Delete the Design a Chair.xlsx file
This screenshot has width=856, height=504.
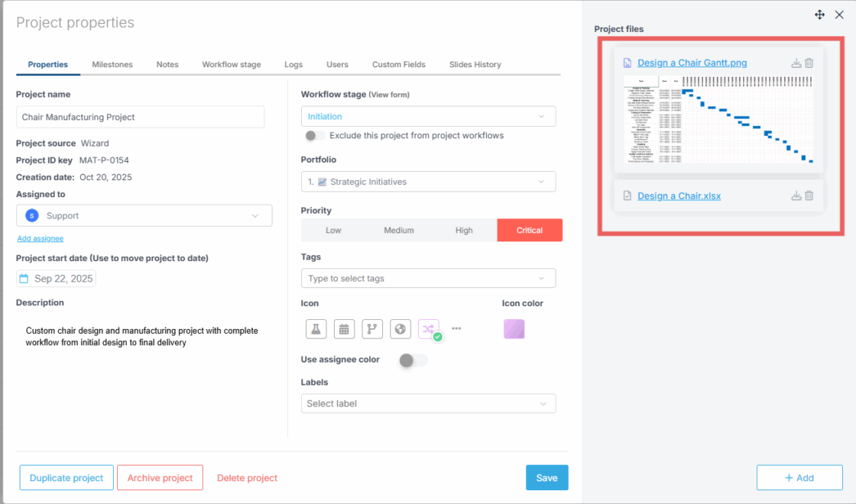click(809, 195)
